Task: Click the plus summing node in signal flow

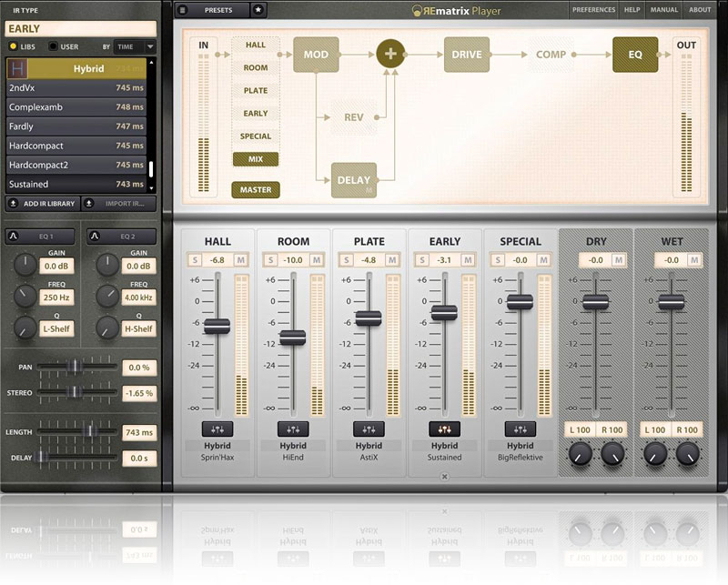Action: tap(390, 54)
